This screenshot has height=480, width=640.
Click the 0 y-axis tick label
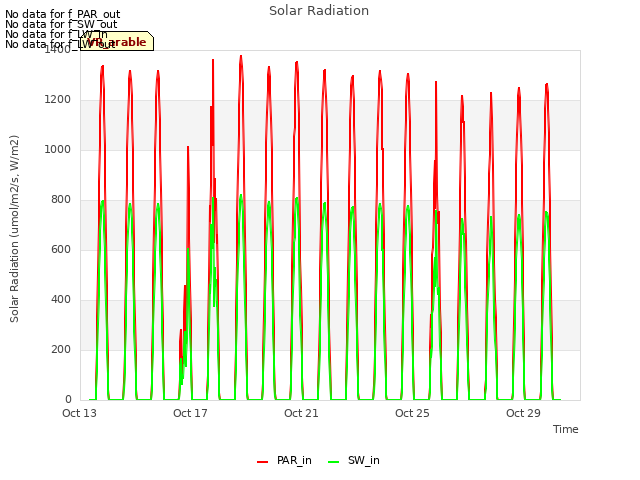click(68, 400)
